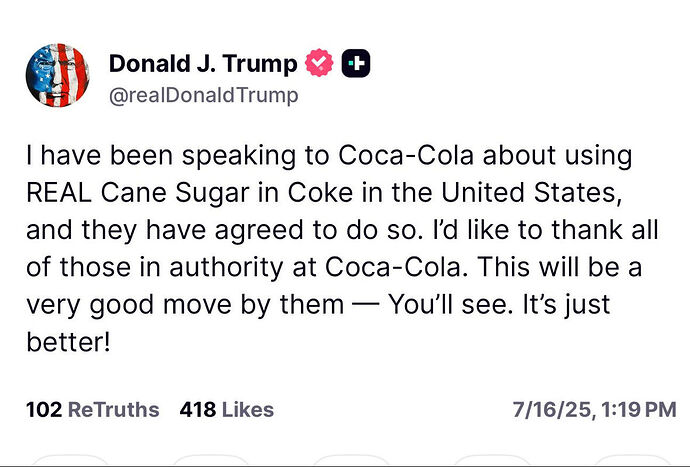Open Donald J. Trump display name
The image size is (690, 467).
[203, 64]
